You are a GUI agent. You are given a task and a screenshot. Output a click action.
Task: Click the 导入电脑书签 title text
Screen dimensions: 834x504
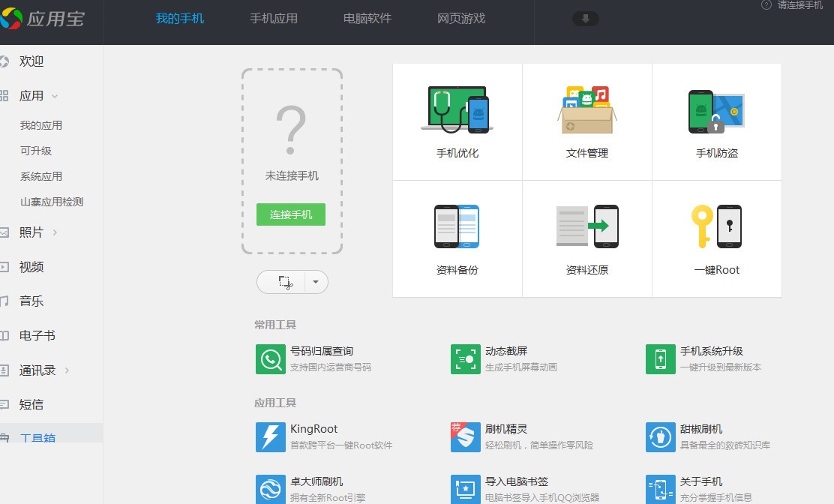(x=517, y=481)
